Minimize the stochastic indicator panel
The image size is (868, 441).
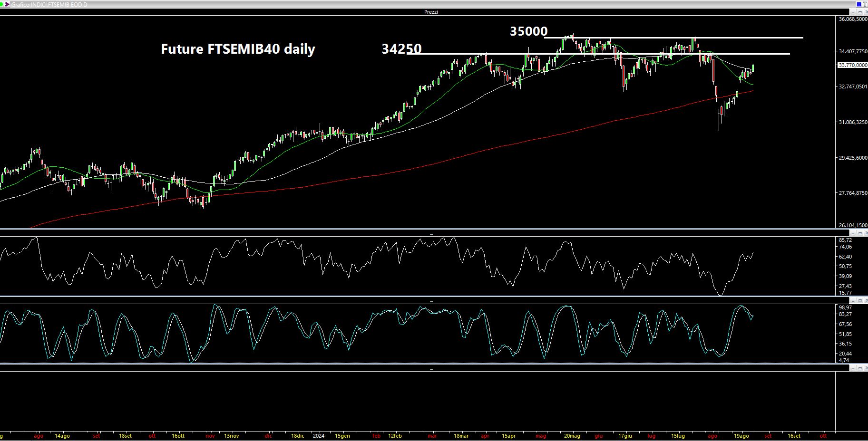pos(853,300)
